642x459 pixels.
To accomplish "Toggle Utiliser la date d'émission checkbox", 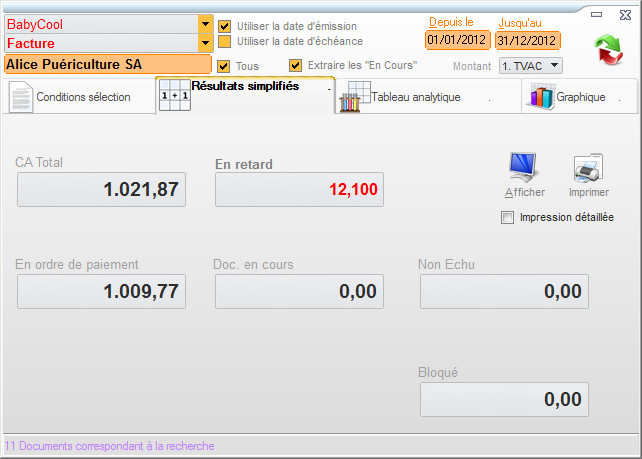I will (225, 26).
